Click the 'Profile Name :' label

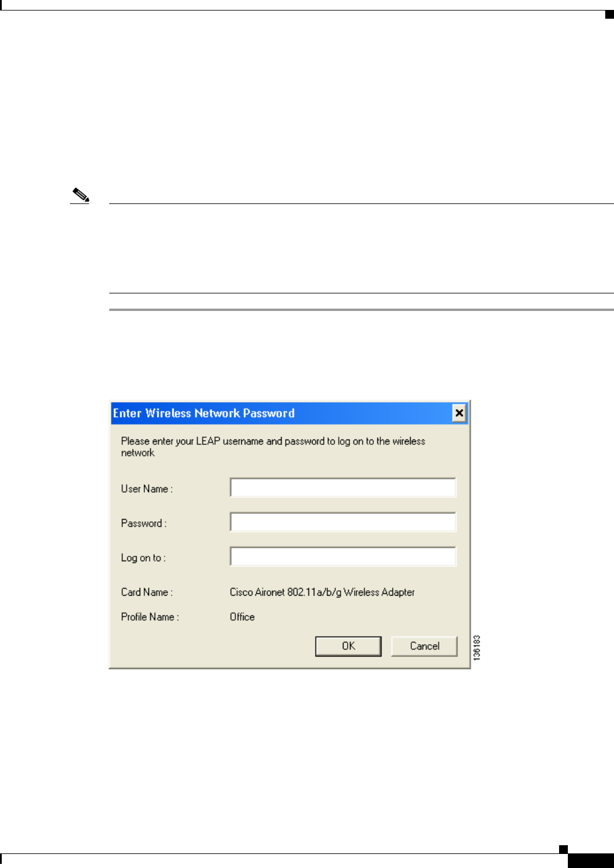pyautogui.click(x=150, y=617)
